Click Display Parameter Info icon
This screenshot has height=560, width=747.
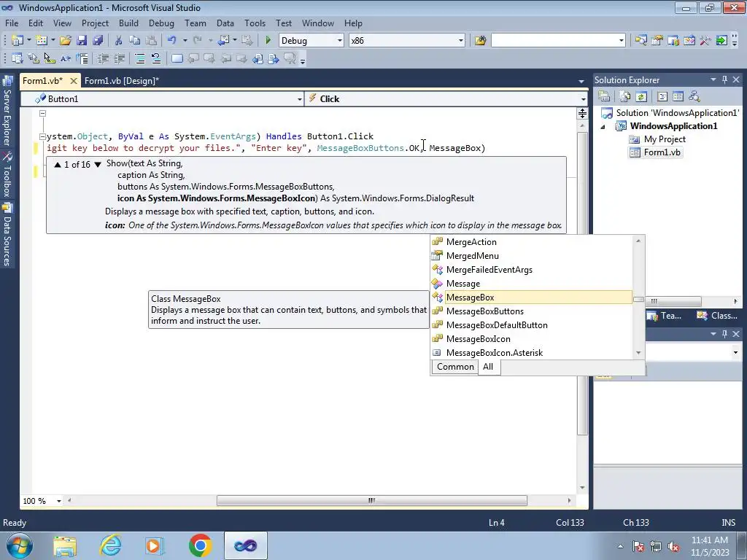click(x=34, y=58)
